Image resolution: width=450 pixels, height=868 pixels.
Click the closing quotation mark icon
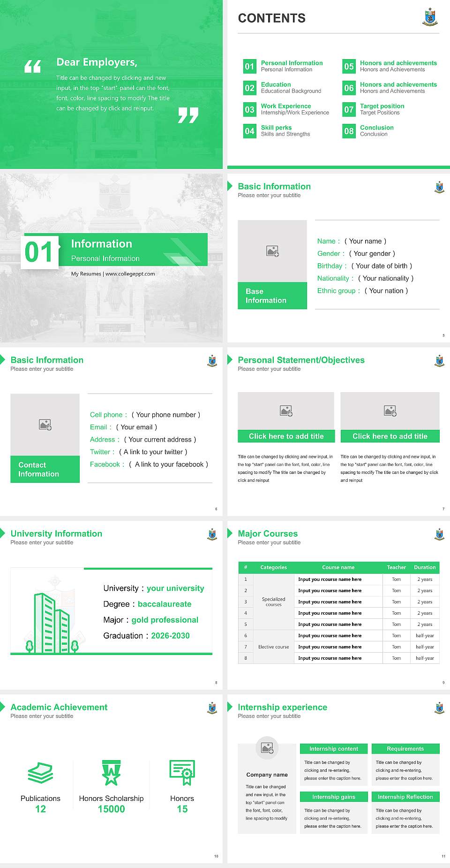[x=188, y=115]
